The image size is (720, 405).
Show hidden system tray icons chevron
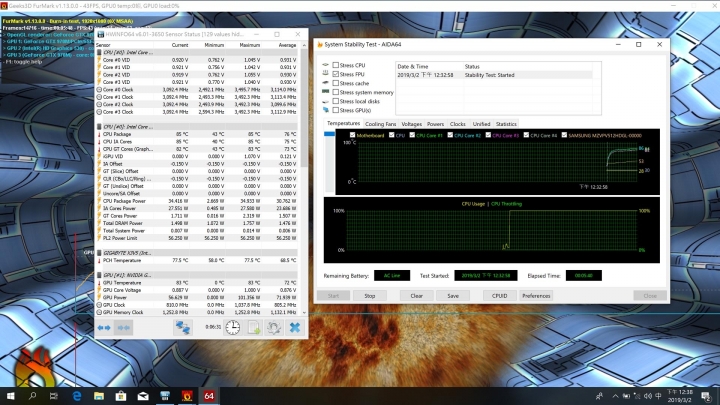tap(615, 396)
